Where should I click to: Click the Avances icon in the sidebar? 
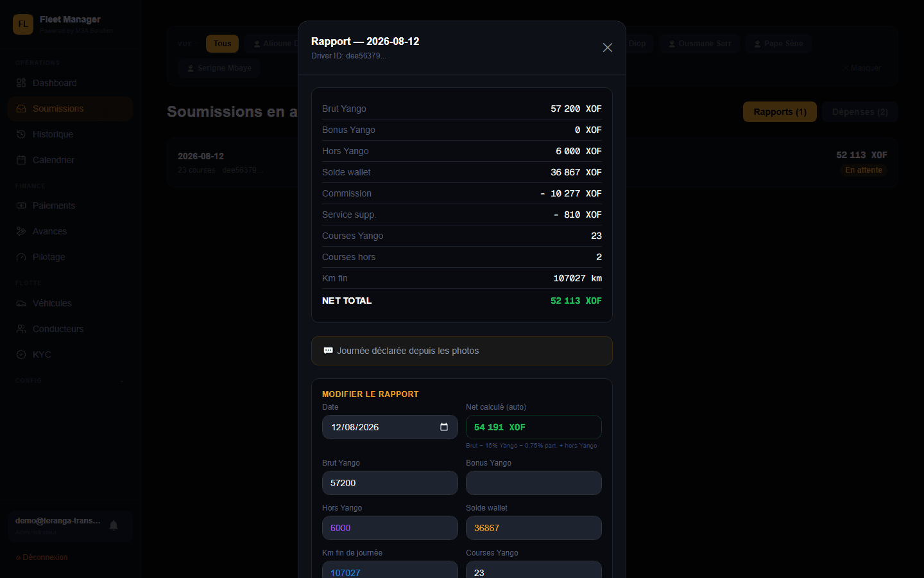[x=21, y=231]
